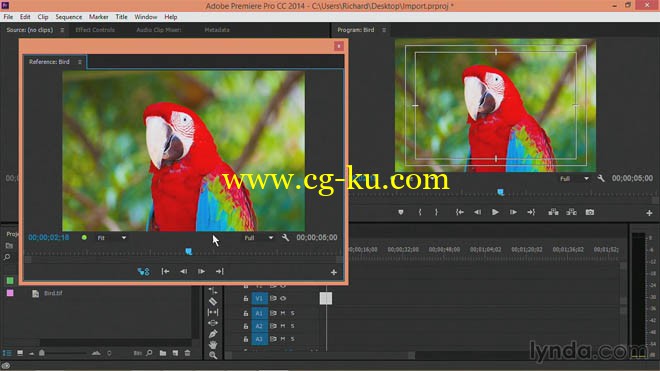Mute audio track A2
The width and height of the screenshot is (660, 371).
point(283,326)
